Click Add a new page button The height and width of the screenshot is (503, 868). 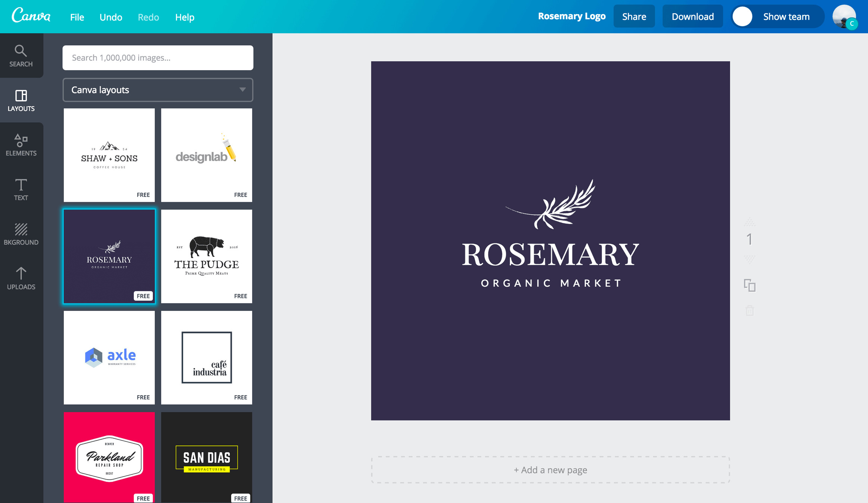(551, 469)
